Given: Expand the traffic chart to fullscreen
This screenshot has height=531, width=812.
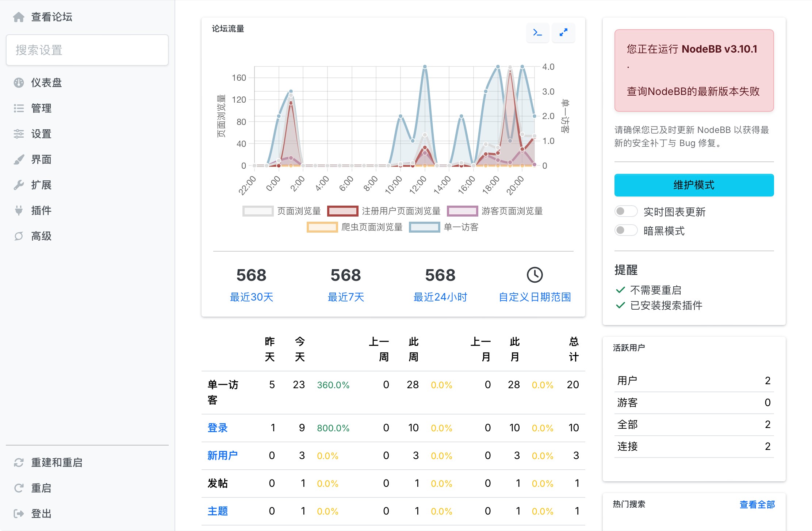Looking at the screenshot, I should (x=563, y=33).
